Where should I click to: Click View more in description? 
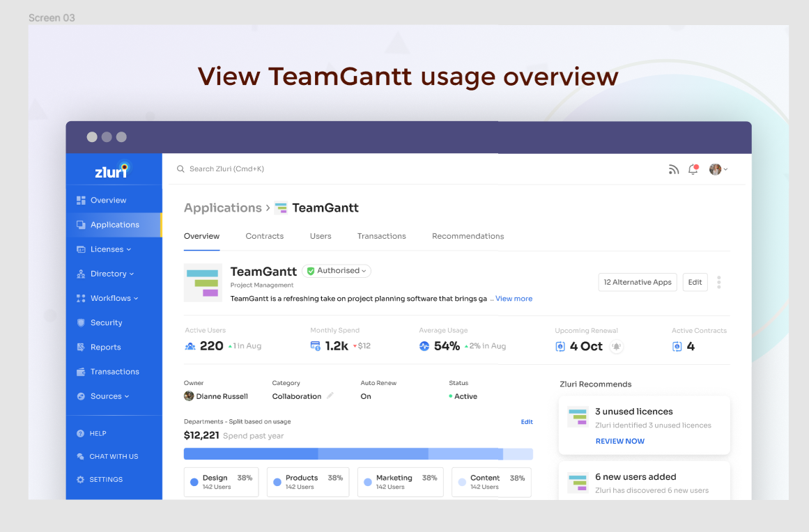(x=514, y=299)
